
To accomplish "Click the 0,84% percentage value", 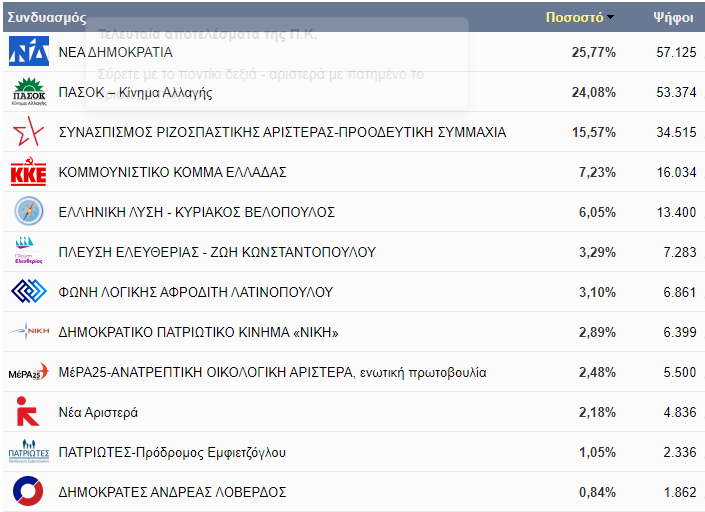I will coord(597,493).
